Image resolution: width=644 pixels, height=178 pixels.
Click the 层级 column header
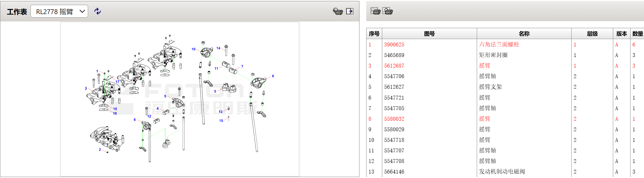coord(592,34)
